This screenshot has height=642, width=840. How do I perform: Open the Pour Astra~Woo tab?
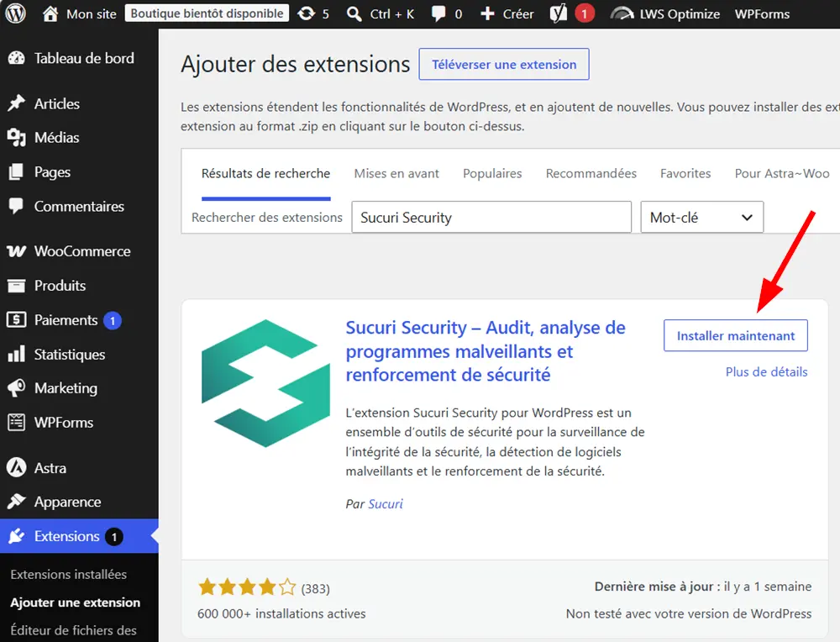[781, 174]
